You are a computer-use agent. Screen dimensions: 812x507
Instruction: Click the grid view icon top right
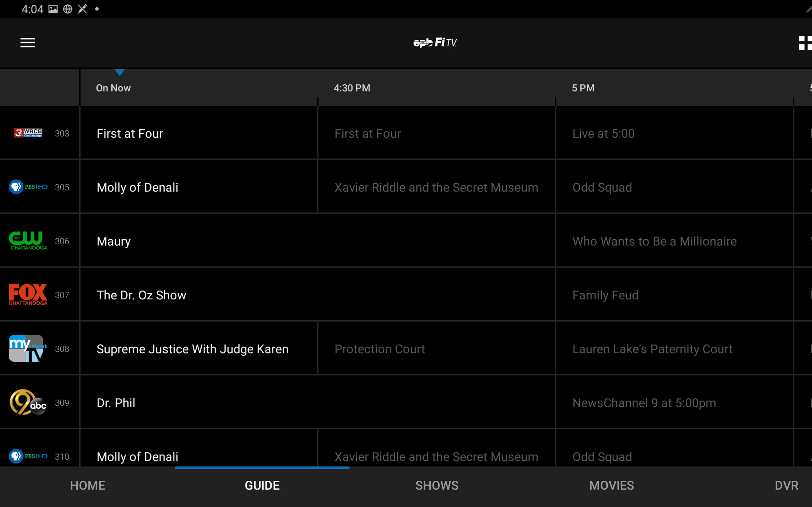tap(805, 42)
